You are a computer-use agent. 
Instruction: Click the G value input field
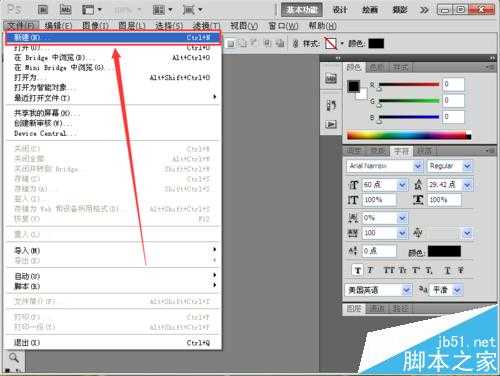pyautogui.click(x=453, y=100)
